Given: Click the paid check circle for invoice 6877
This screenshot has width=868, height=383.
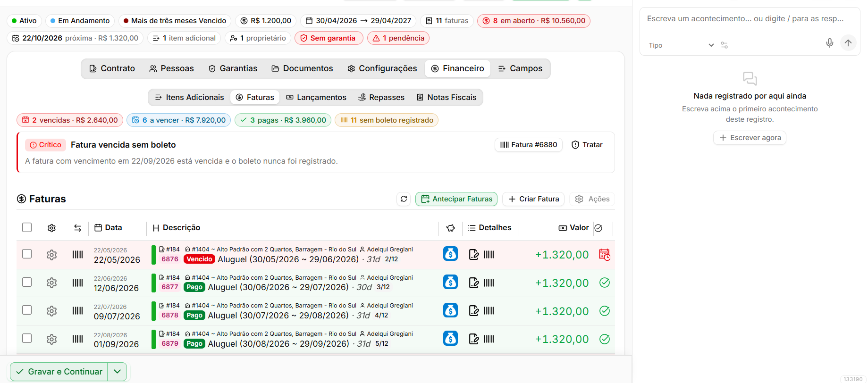Looking at the screenshot, I should (x=605, y=283).
